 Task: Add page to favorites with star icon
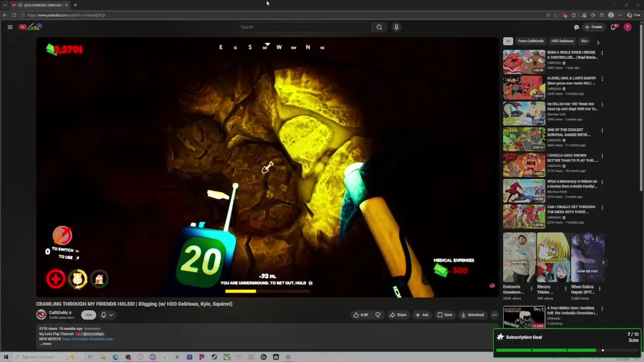click(555, 15)
